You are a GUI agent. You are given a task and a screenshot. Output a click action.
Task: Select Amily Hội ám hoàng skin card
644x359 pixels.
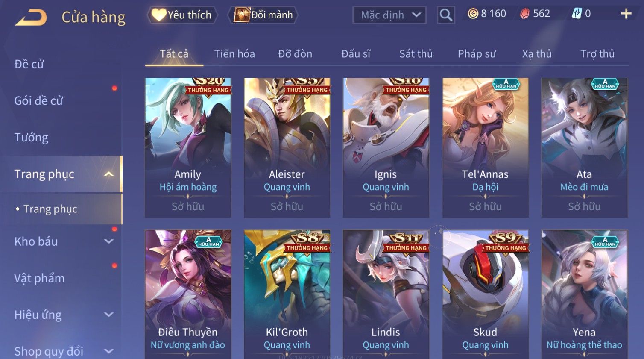click(x=188, y=147)
